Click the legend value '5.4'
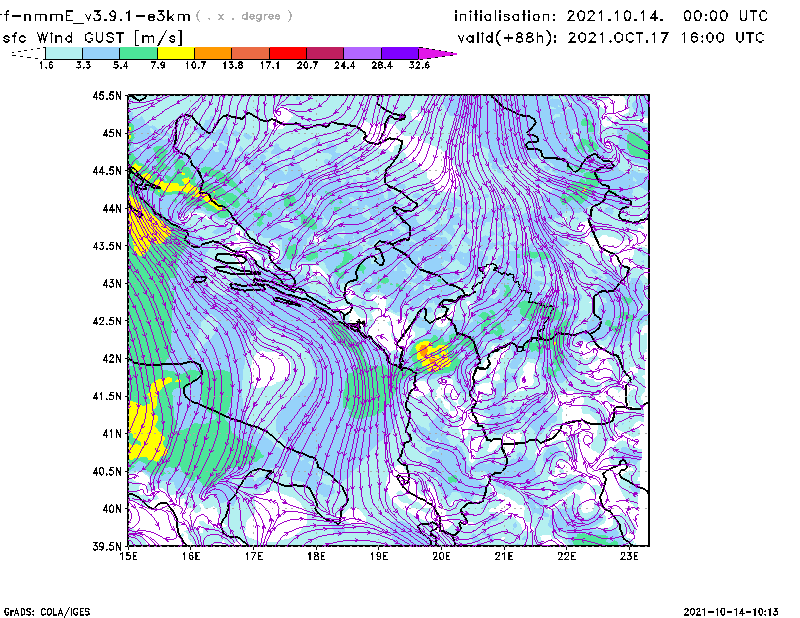This screenshot has height=618, width=800. [x=120, y=65]
